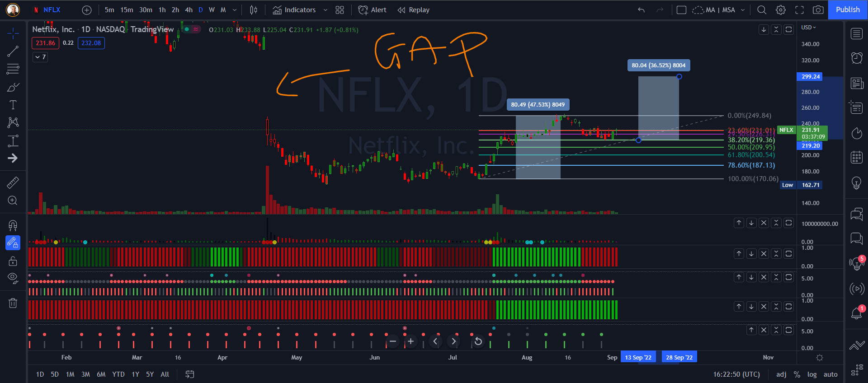The height and width of the screenshot is (383, 868).
Task: Start bar Replay mode
Action: click(x=414, y=10)
